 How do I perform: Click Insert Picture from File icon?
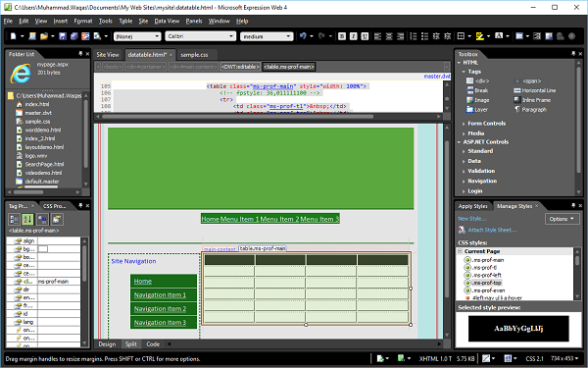click(549, 36)
